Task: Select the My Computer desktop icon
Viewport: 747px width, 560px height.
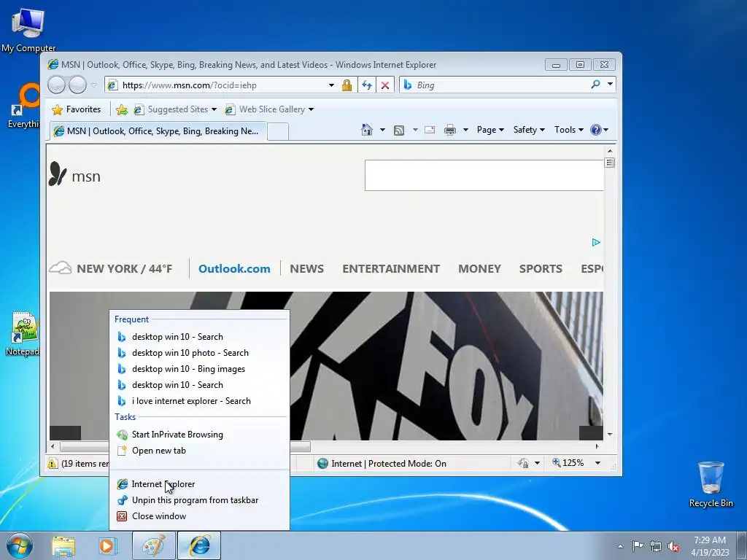Action: click(28, 29)
